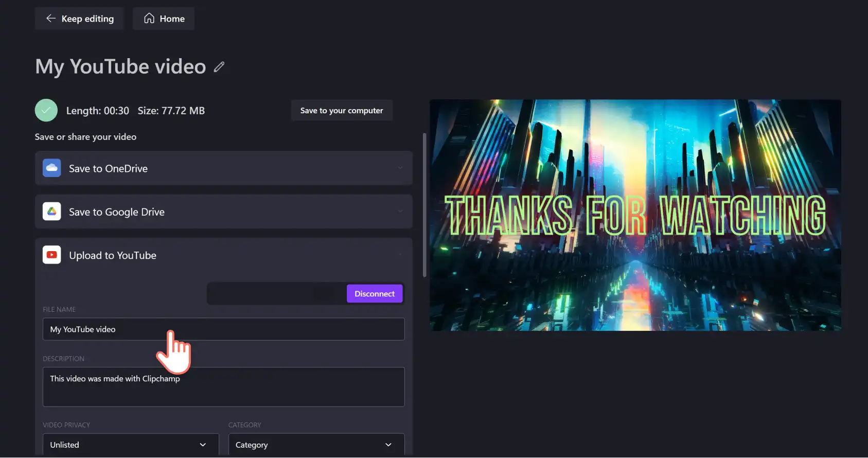The width and height of the screenshot is (868, 458).
Task: Click the back arrow icon beside Keep editing
Action: 51,19
